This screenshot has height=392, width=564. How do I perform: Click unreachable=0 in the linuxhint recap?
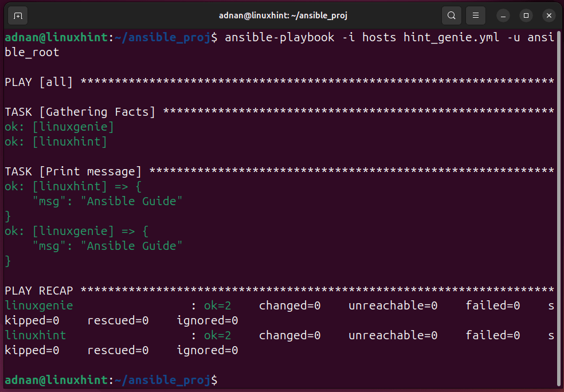click(x=393, y=335)
